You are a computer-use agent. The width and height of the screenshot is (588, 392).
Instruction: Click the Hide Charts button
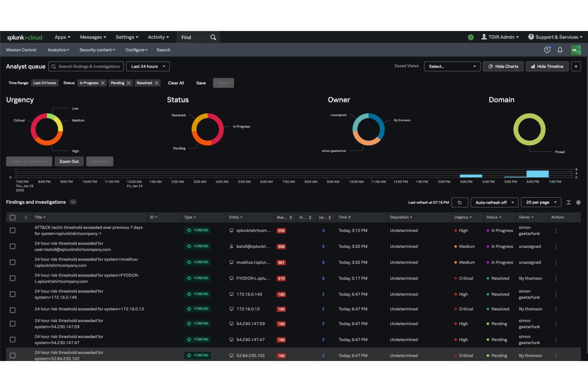point(503,66)
